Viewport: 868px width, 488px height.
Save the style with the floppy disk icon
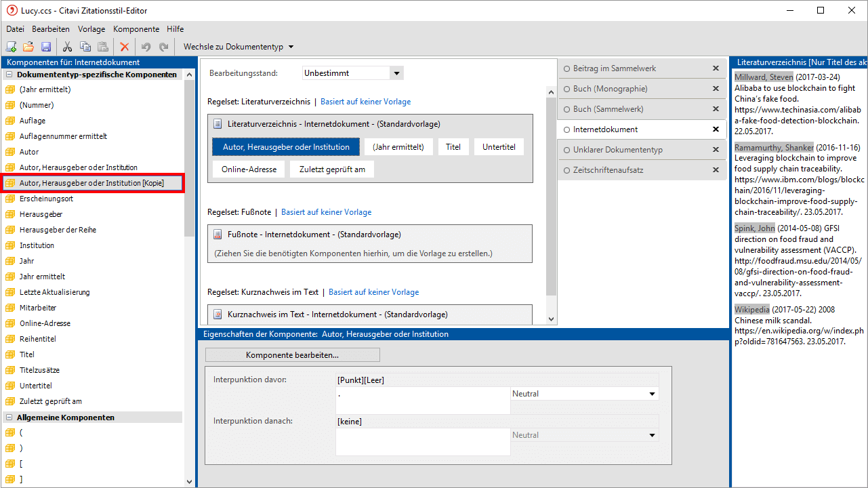pos(46,47)
